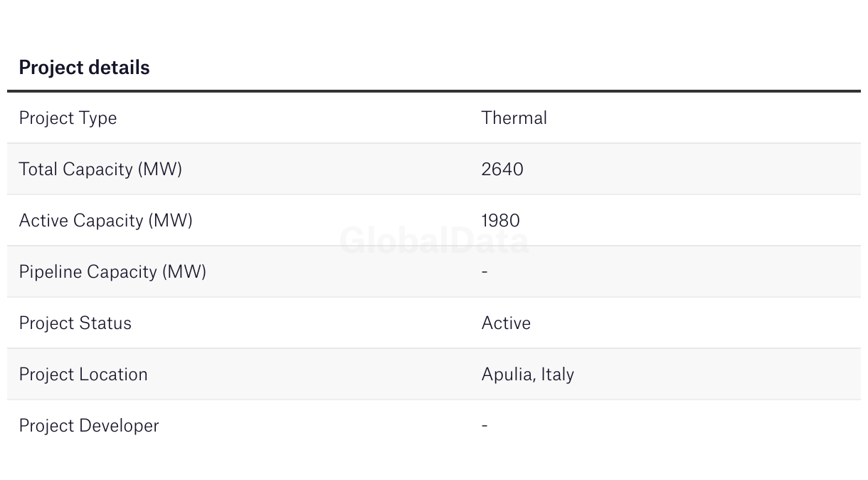Select the 'Project Type' row label
868x480 pixels.
[68, 118]
